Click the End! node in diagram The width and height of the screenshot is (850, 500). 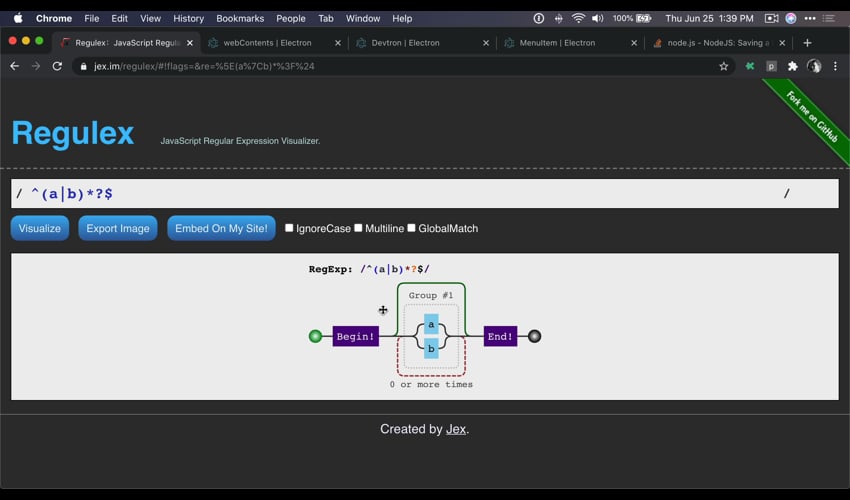coord(500,336)
